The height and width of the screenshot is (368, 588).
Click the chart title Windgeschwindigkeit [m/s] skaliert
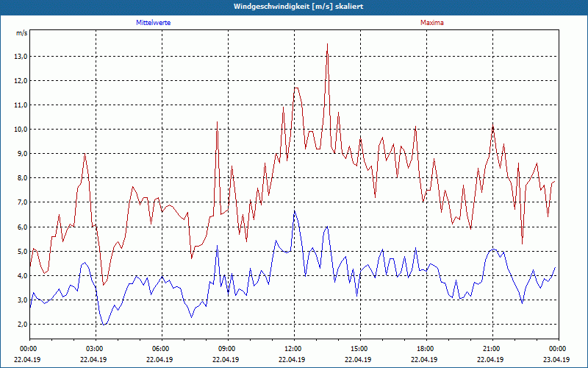coord(298,7)
